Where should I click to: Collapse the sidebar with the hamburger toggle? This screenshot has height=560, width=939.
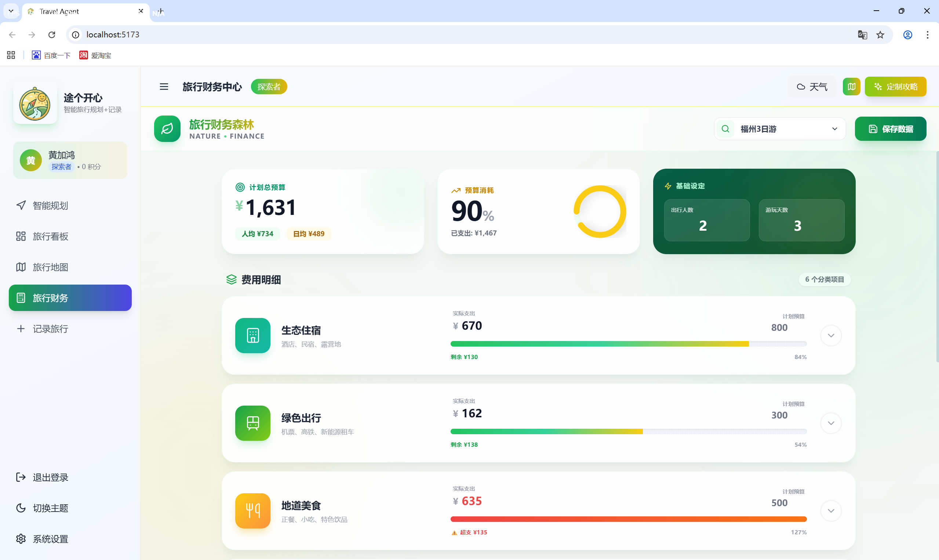[x=164, y=87]
